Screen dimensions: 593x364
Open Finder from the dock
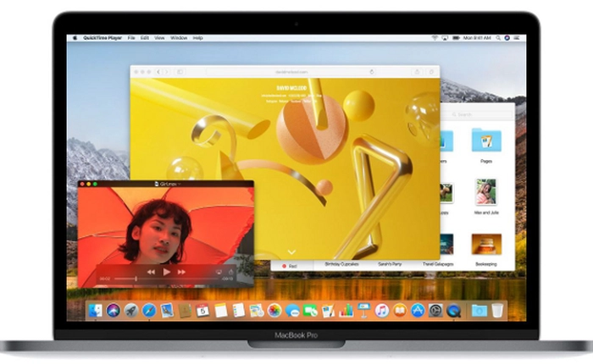point(95,311)
